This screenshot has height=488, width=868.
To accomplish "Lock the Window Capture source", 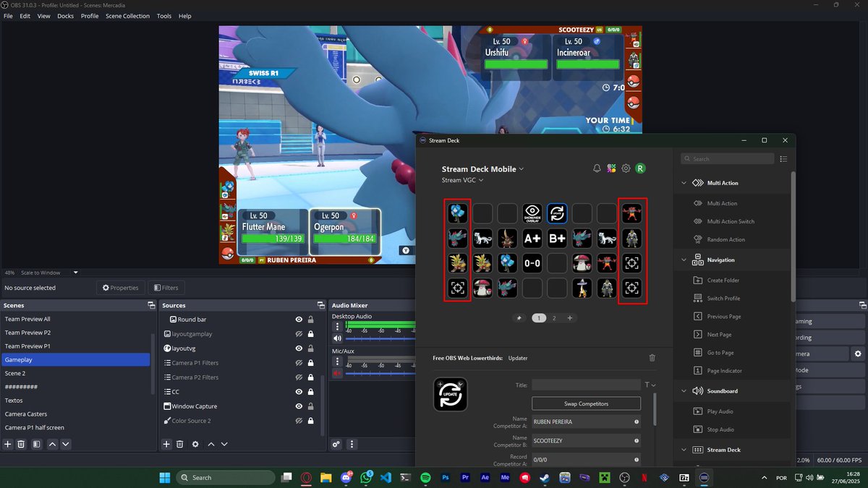I will [311, 406].
